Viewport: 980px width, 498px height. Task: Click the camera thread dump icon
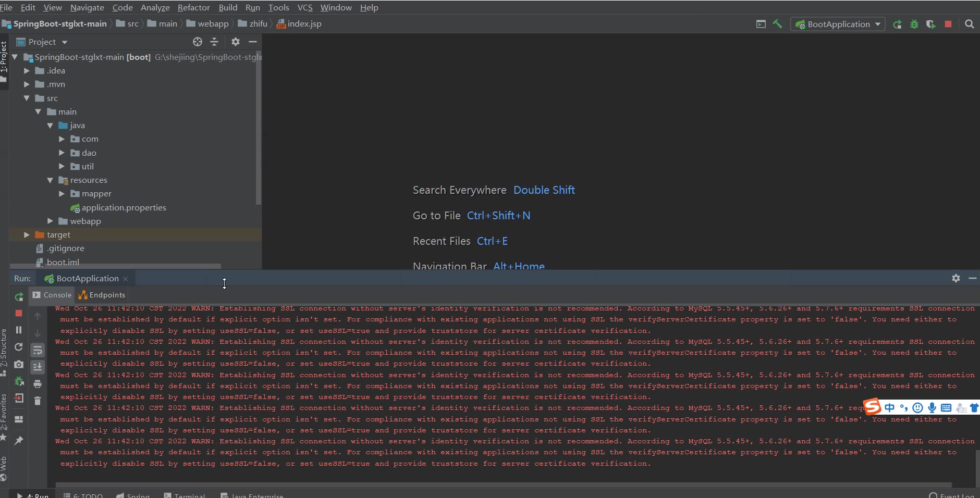19,364
